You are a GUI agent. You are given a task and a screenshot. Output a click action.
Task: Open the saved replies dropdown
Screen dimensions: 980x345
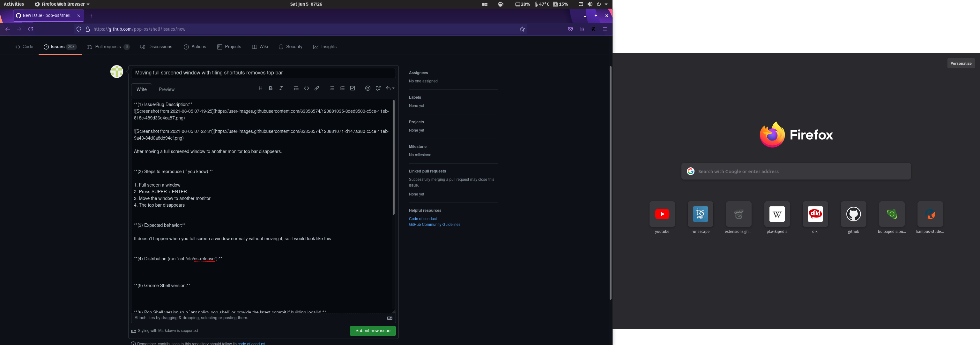[x=390, y=88]
